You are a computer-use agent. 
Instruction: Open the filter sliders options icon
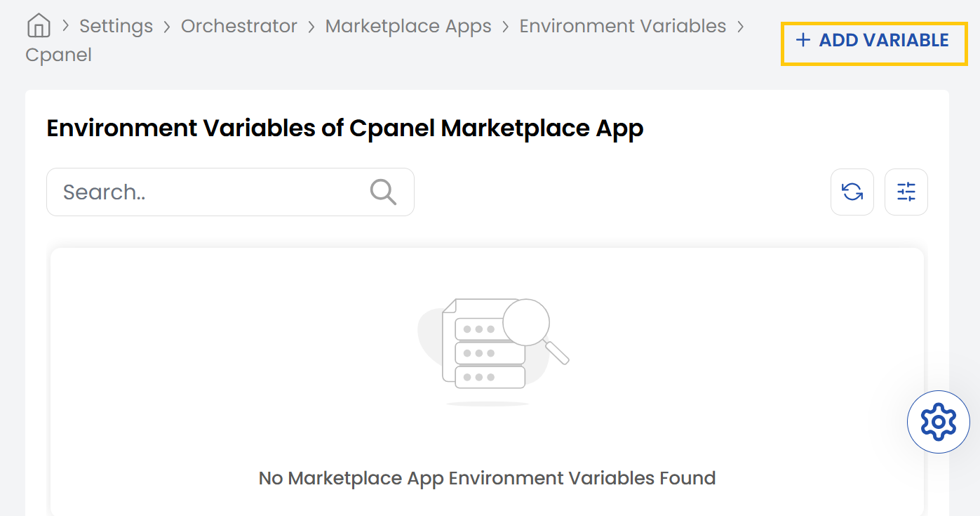(x=906, y=192)
